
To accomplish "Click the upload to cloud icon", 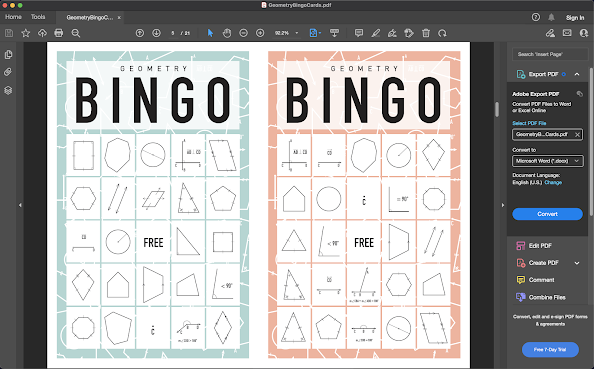I will (42, 33).
